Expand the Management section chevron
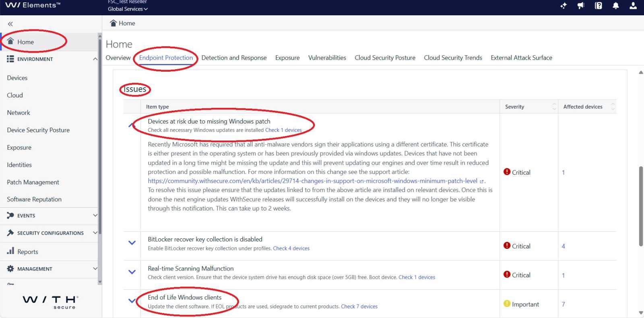Image resolution: width=644 pixels, height=318 pixels. pos(95,268)
